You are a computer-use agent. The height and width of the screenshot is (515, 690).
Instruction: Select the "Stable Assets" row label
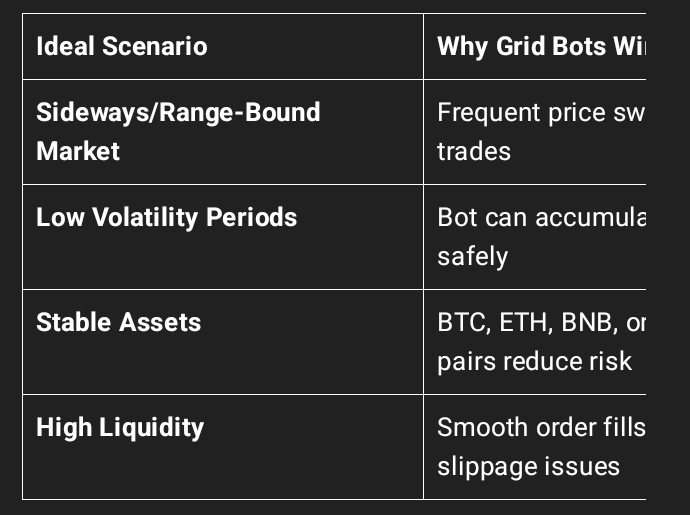tap(118, 322)
